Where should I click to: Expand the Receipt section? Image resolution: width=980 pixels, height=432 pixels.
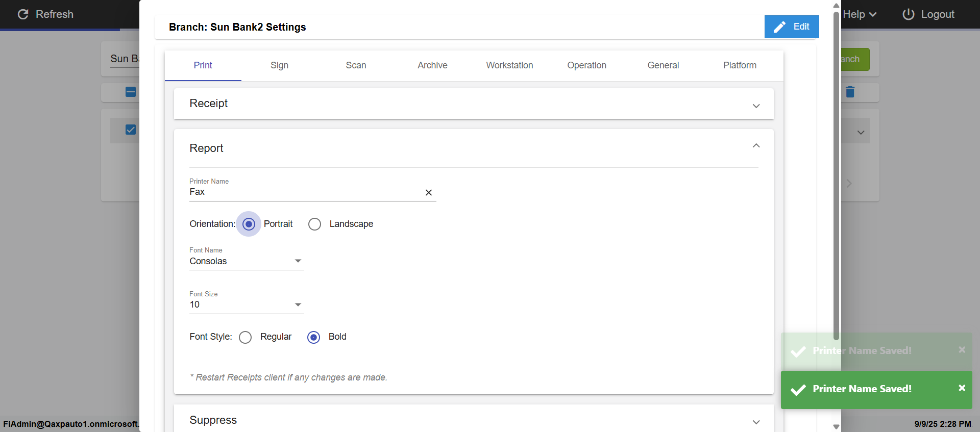[x=756, y=106]
